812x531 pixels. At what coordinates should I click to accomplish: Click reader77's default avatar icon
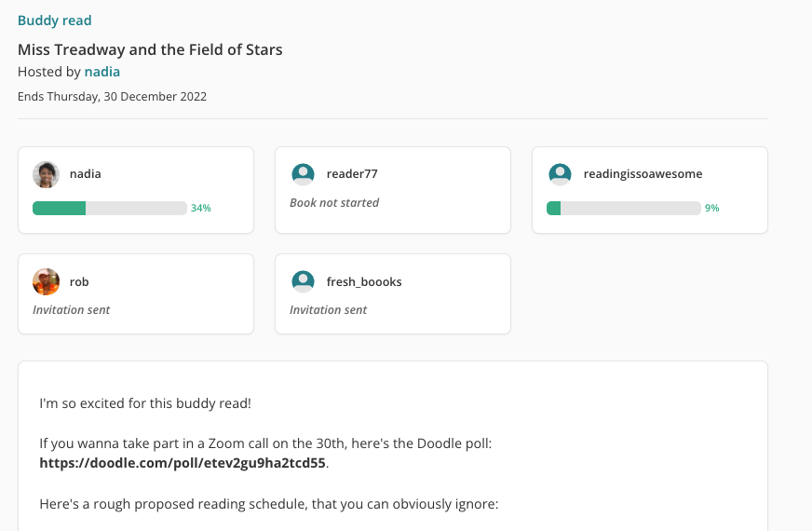303,174
